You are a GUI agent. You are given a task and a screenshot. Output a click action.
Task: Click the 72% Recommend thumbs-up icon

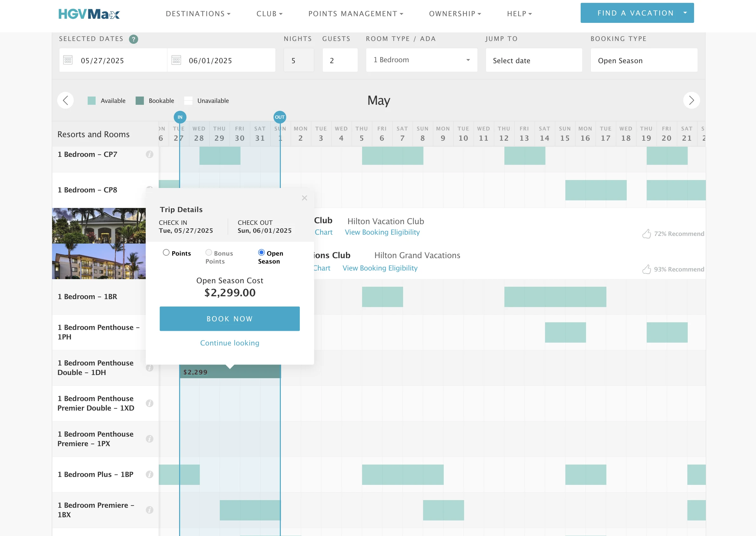pos(646,234)
